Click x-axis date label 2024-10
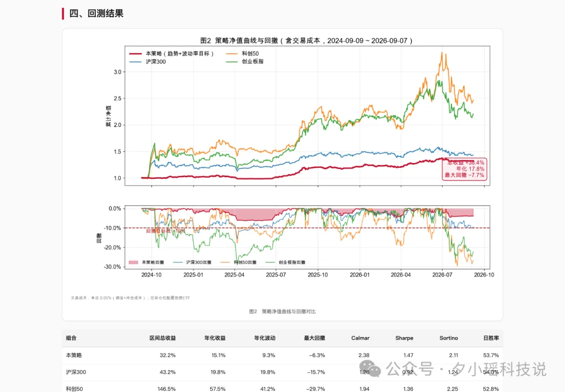The height and width of the screenshot is (392, 565). (151, 275)
